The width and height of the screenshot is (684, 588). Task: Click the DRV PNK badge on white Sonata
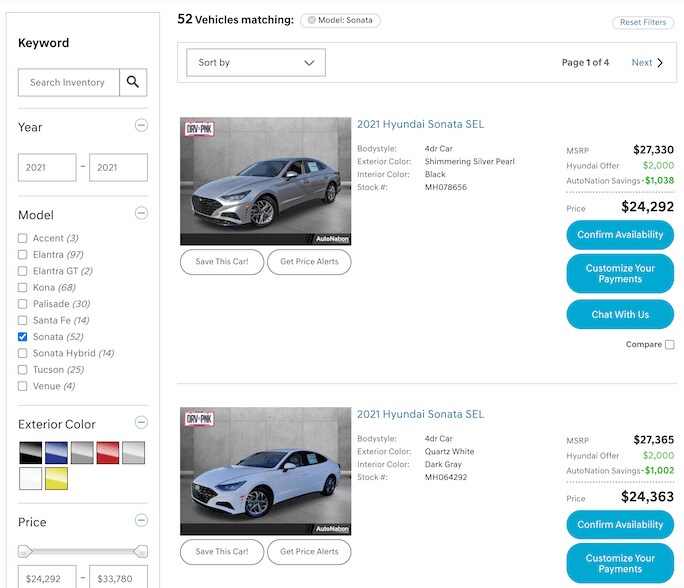click(199, 419)
